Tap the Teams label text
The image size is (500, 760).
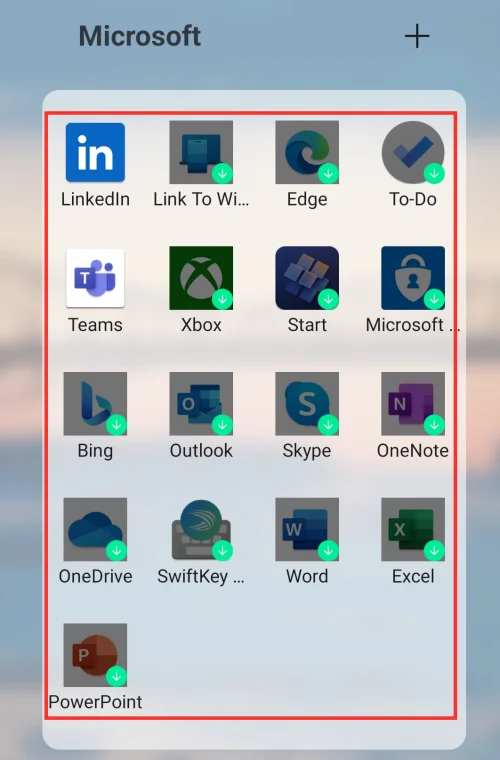click(x=95, y=325)
